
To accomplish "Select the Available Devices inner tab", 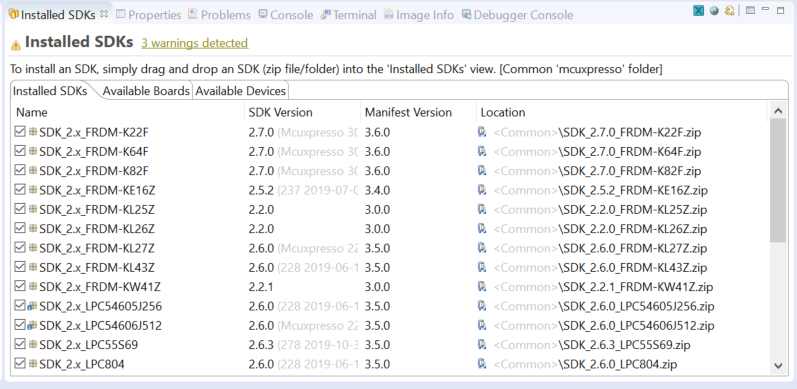I will [x=240, y=91].
